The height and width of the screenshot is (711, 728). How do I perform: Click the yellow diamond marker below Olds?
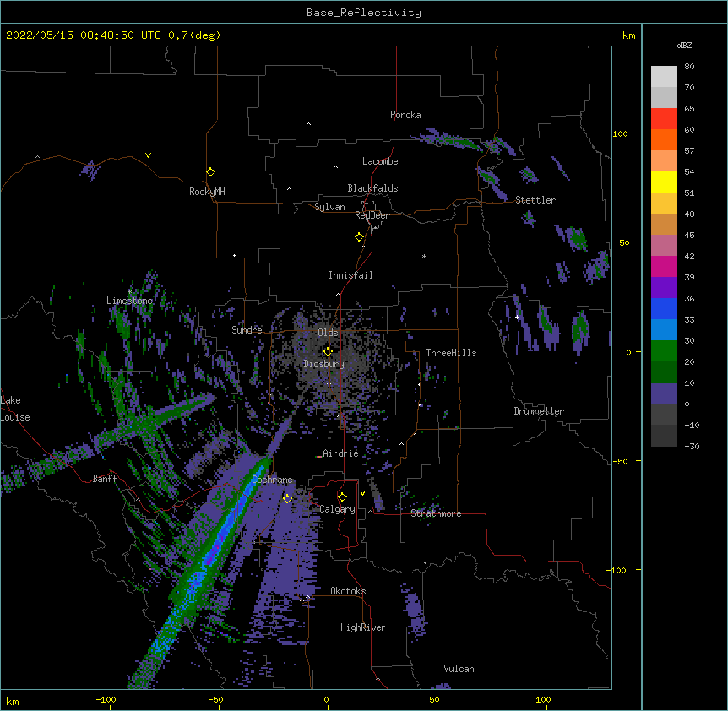click(328, 351)
